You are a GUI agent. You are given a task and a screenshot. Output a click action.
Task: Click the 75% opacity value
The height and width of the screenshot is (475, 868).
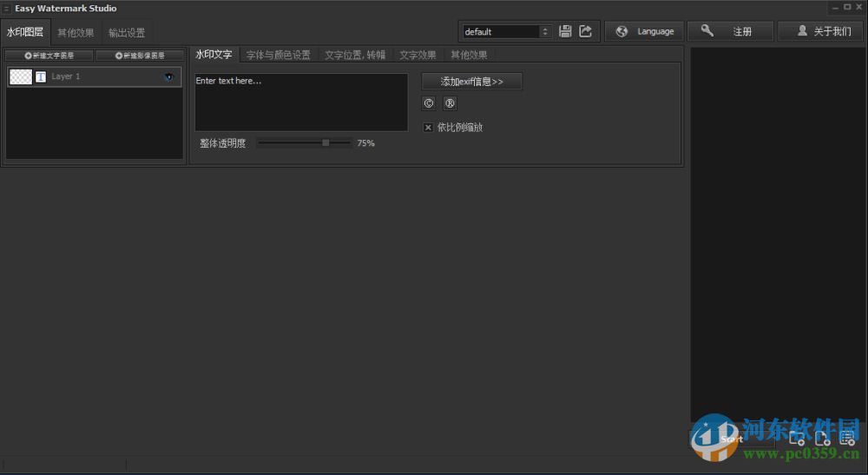[366, 142]
